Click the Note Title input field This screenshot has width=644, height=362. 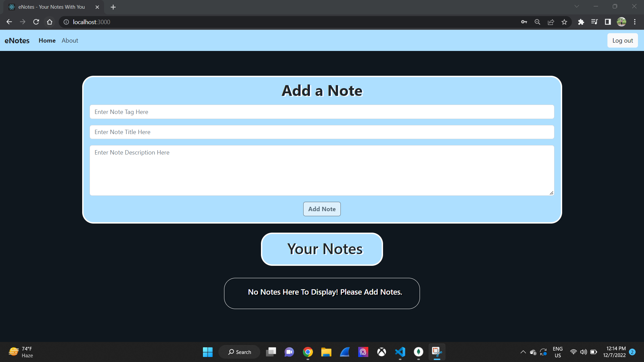pos(322,132)
